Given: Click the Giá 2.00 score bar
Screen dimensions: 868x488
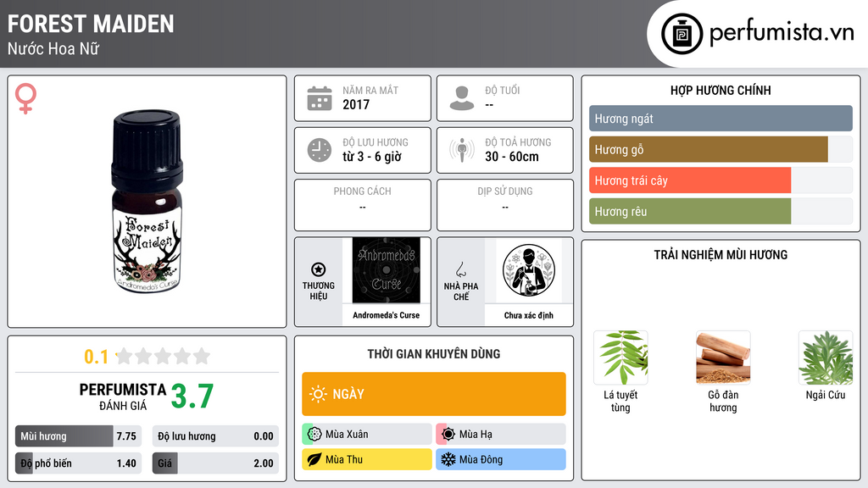Looking at the screenshot, I should tap(215, 463).
